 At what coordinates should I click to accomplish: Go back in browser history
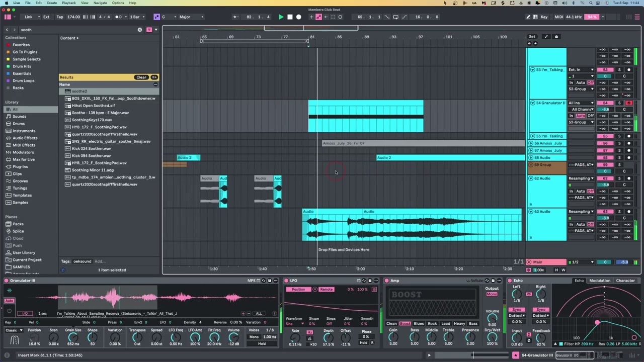pyautogui.click(x=7, y=30)
